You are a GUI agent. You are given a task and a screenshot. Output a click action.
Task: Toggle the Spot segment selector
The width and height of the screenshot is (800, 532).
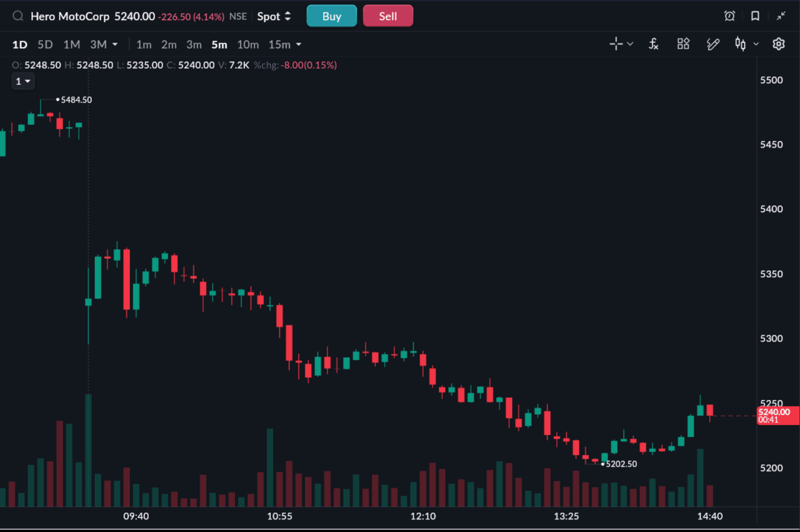pyautogui.click(x=274, y=16)
